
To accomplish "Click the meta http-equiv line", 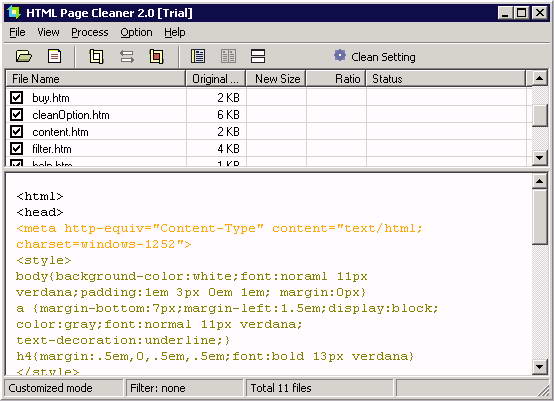I will (219, 228).
